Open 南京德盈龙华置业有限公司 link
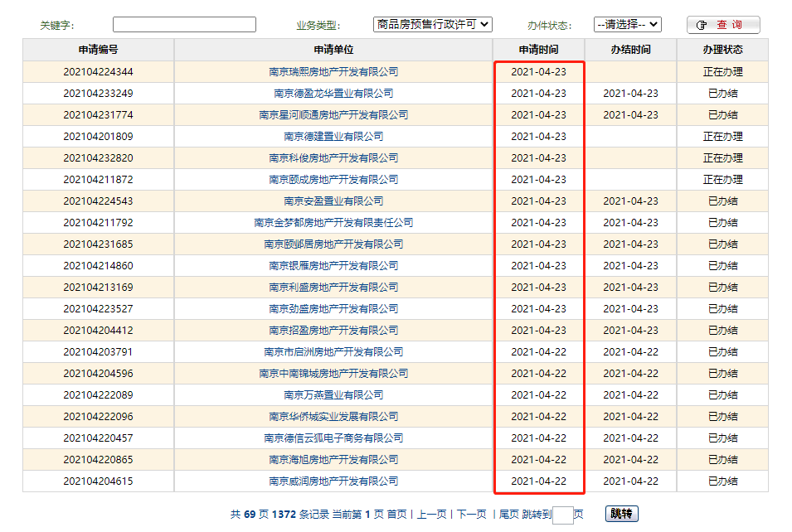Screen dimensions: 792x532 pos(333,94)
